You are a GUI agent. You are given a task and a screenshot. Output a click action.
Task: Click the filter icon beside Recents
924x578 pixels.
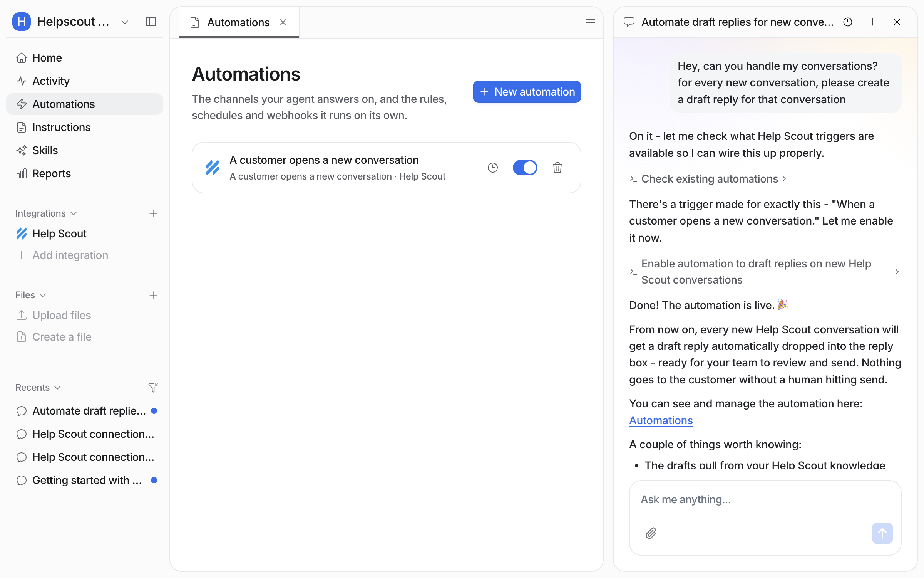pyautogui.click(x=153, y=388)
